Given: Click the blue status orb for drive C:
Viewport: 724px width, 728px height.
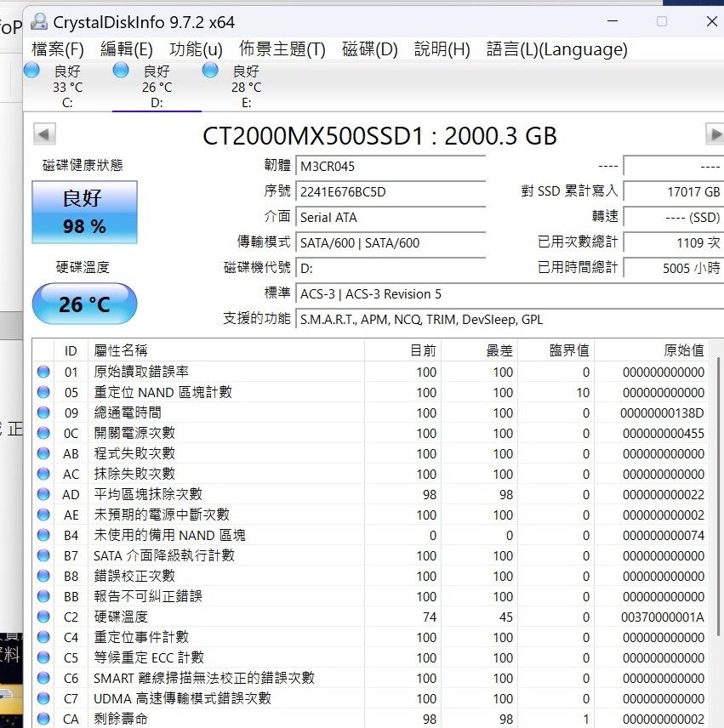Looking at the screenshot, I should 31,71.
